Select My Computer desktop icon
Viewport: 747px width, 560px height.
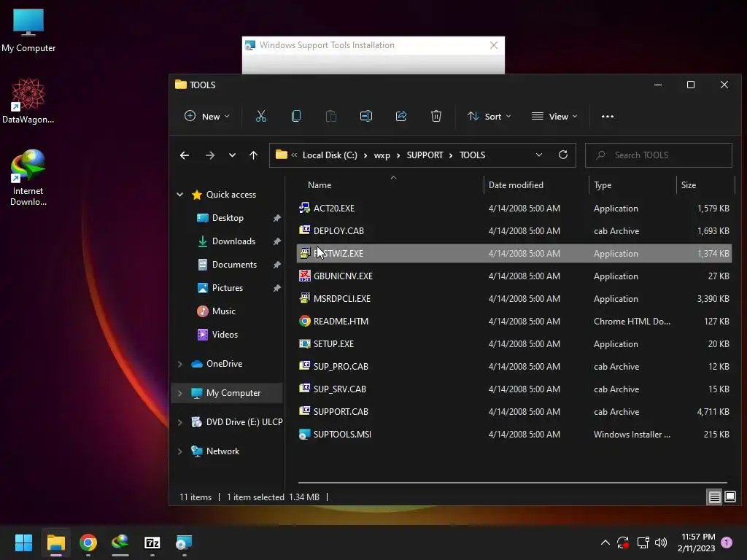(28, 31)
